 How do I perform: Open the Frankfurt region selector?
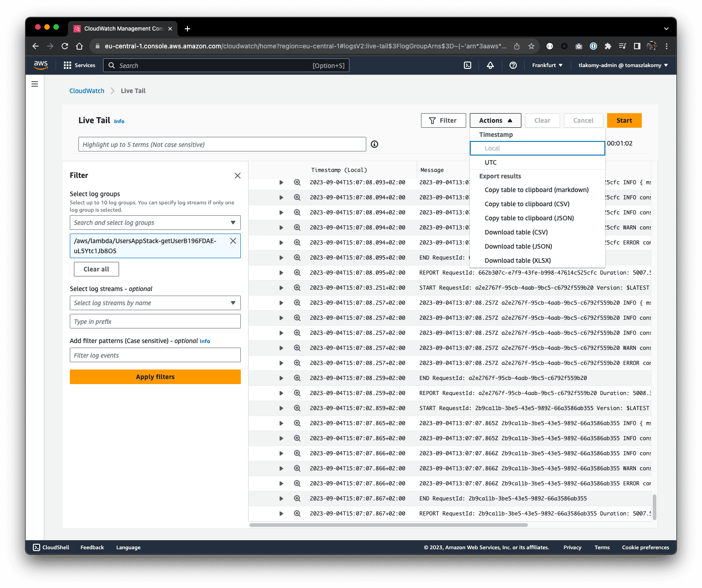click(x=547, y=65)
